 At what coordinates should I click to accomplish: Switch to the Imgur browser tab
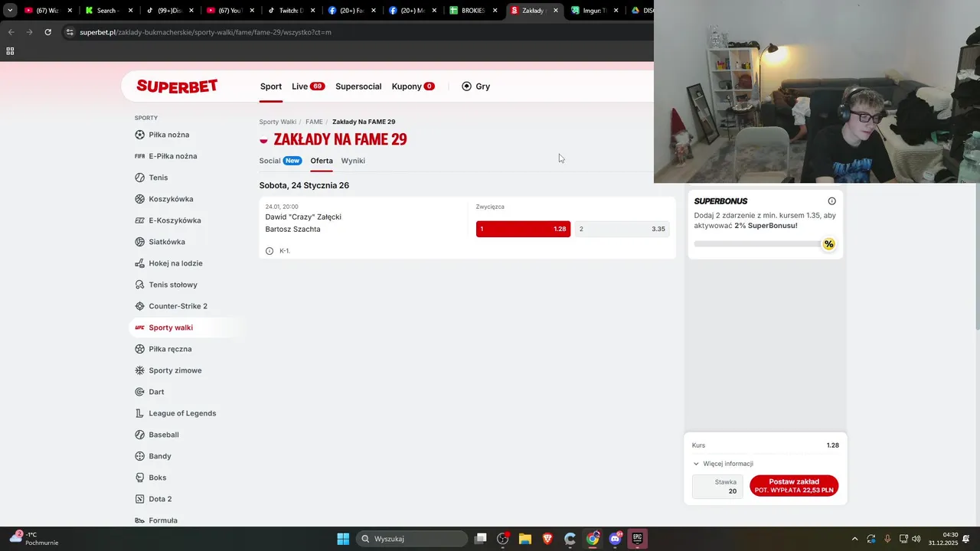[593, 11]
